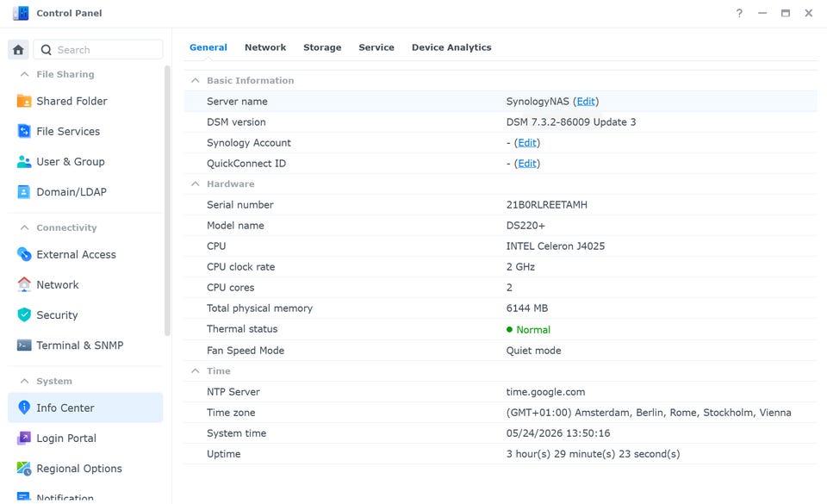Switch to the Storage tab
The width and height of the screenshot is (827, 504).
point(322,47)
